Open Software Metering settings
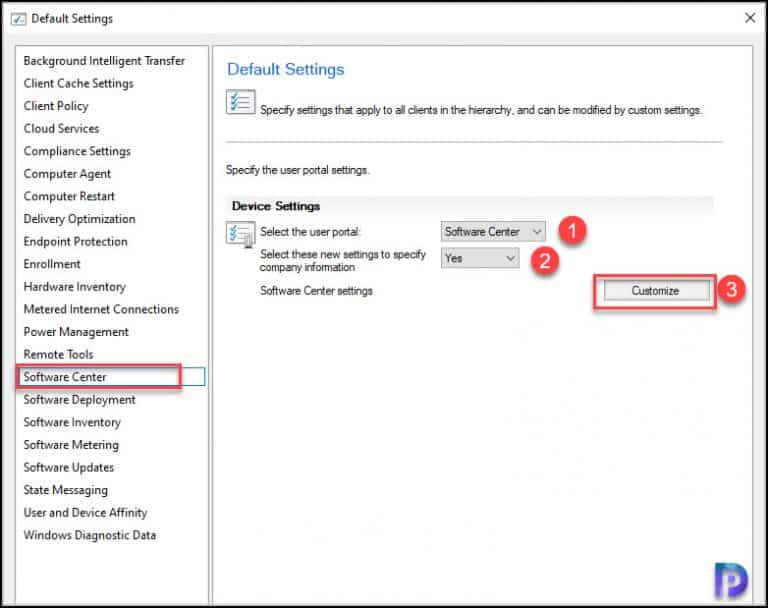The image size is (768, 608). 71,445
